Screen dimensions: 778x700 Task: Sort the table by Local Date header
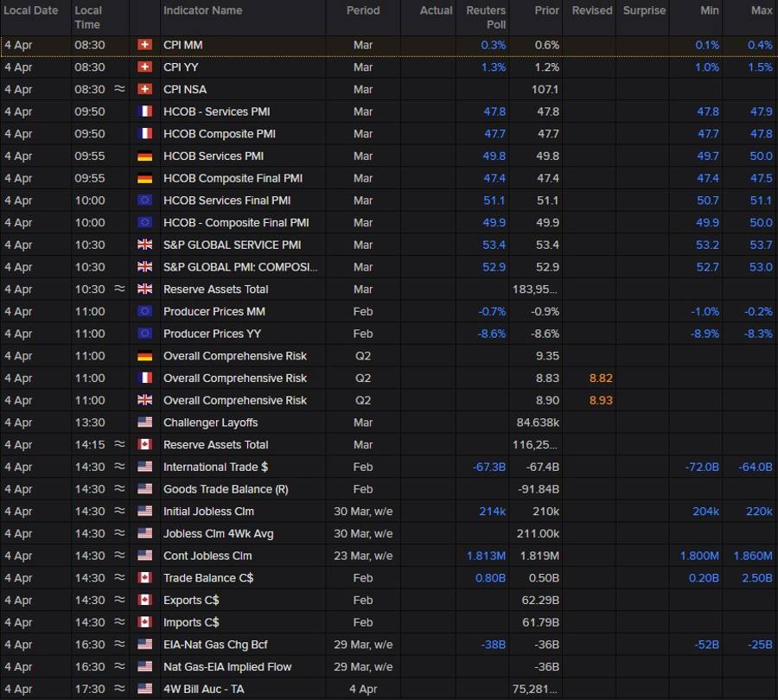coord(31,10)
